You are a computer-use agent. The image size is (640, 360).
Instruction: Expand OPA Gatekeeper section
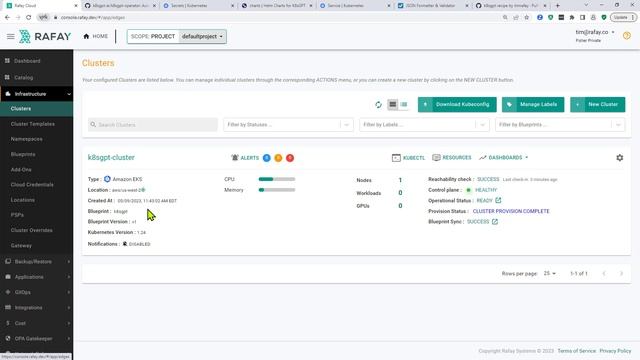coord(37,339)
